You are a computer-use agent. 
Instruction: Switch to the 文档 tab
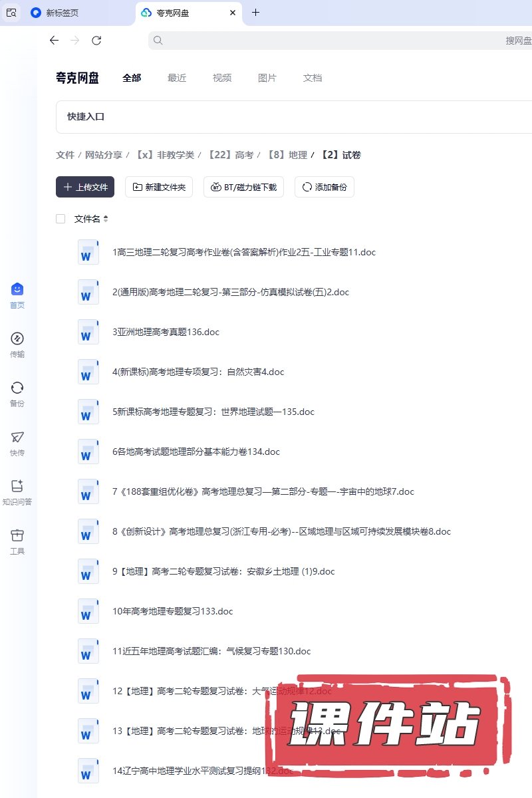point(313,78)
